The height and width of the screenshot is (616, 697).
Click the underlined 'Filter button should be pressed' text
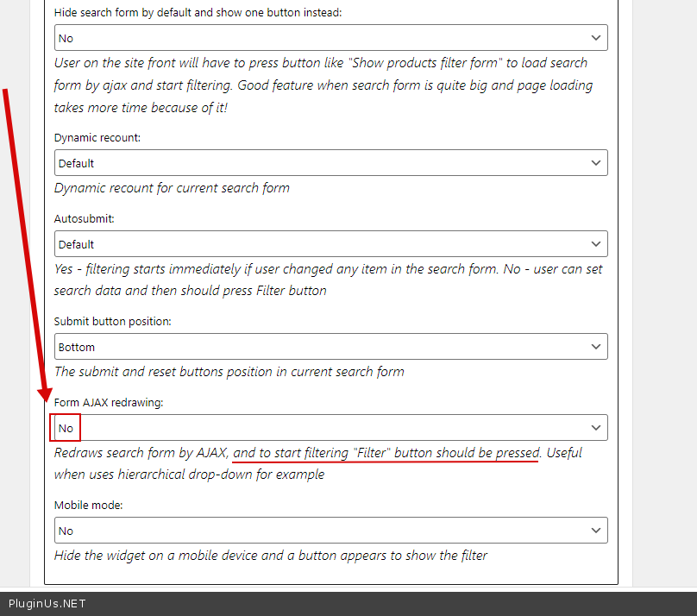(386, 453)
